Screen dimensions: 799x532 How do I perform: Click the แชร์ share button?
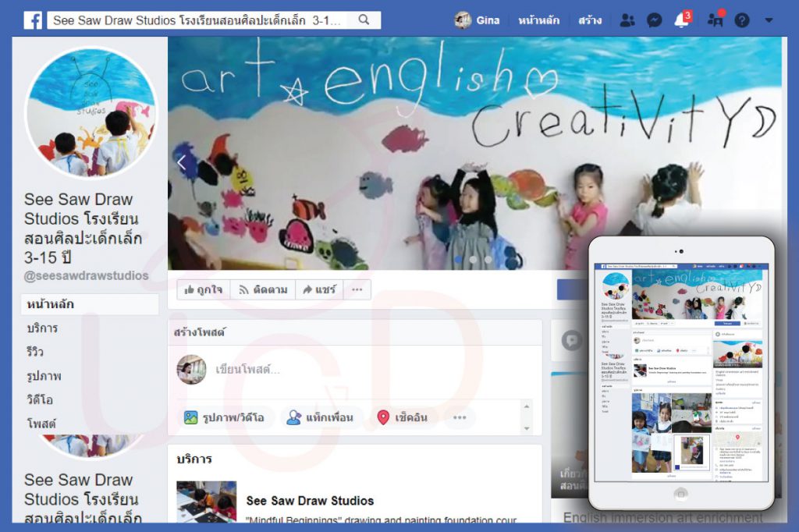click(x=319, y=289)
